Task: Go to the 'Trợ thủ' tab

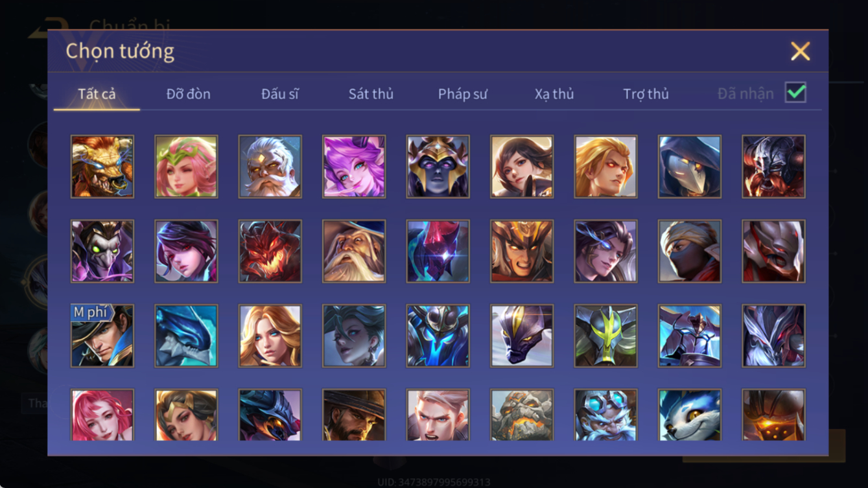Action: click(646, 94)
